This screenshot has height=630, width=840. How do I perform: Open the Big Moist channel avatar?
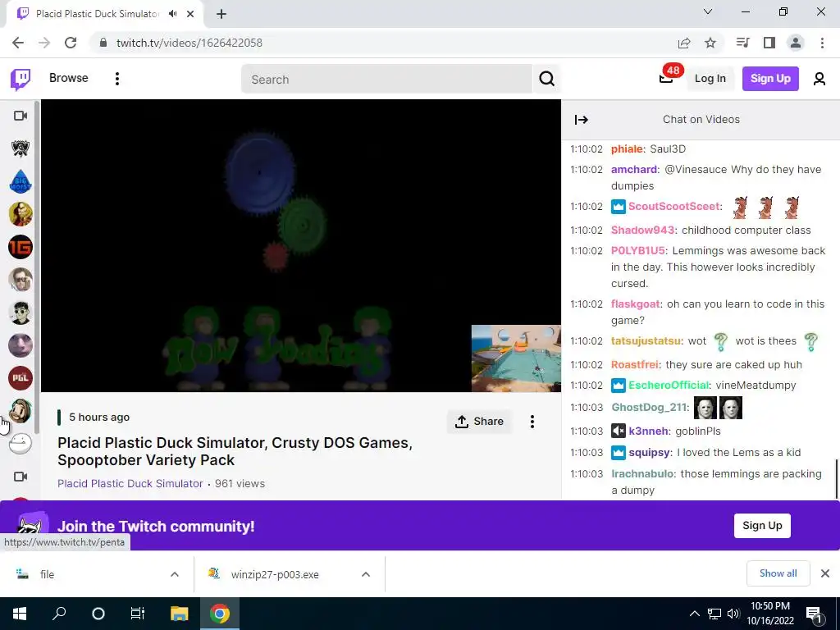(x=21, y=181)
